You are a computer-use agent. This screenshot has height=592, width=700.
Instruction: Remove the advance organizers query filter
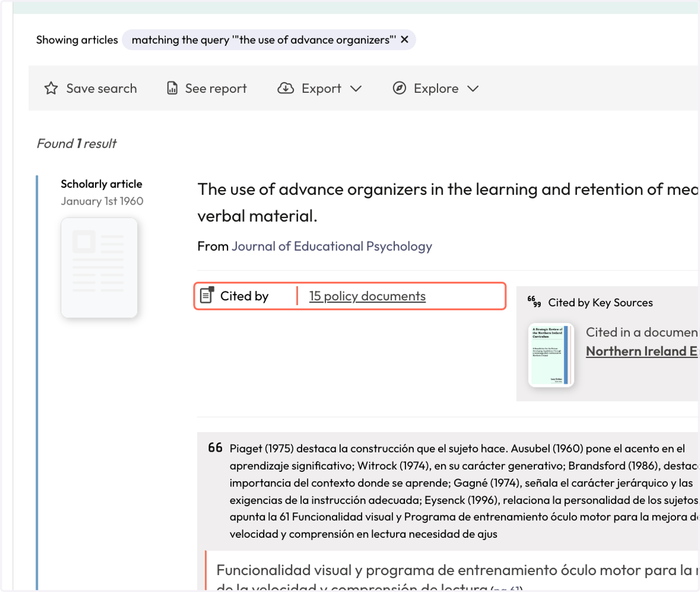pyautogui.click(x=404, y=40)
